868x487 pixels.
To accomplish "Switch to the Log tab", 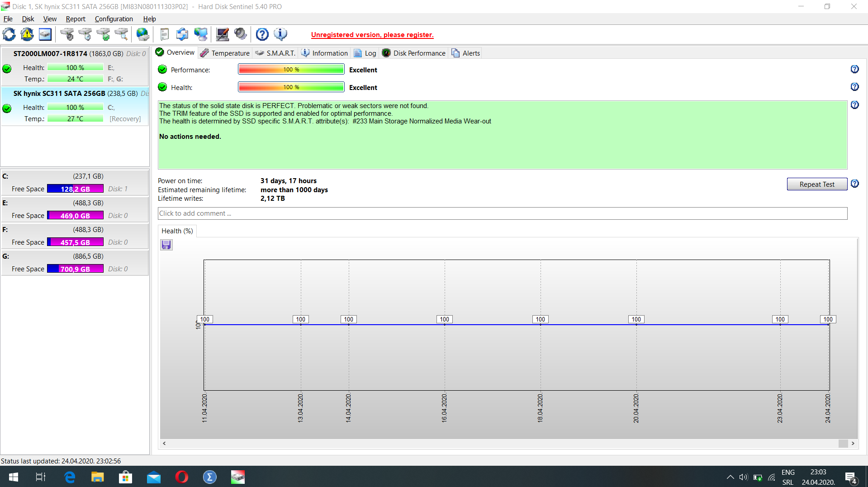I will point(365,53).
